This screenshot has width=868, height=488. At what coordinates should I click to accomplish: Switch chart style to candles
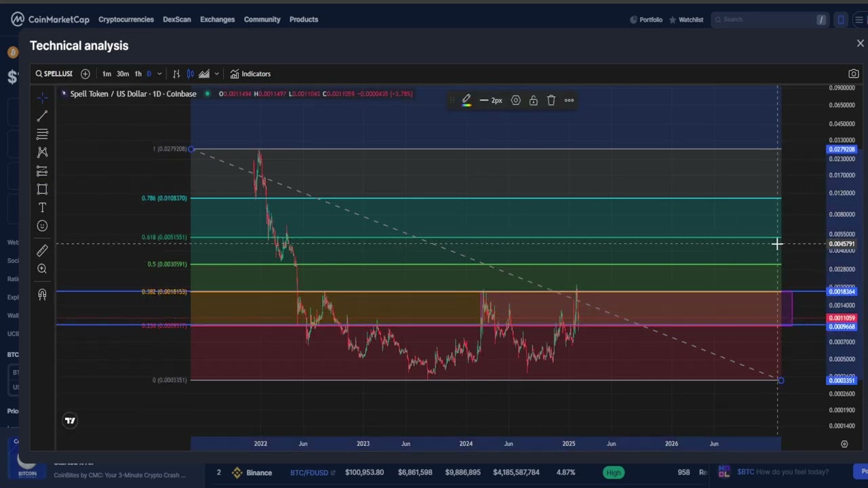pos(191,74)
